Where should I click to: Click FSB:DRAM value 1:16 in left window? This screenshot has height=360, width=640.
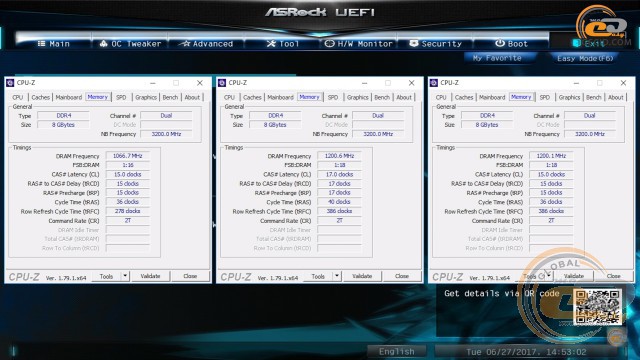tap(128, 165)
